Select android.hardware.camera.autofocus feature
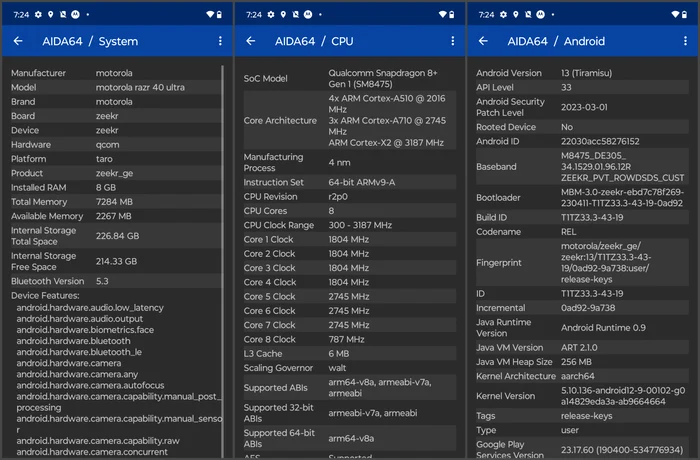 [x=90, y=385]
